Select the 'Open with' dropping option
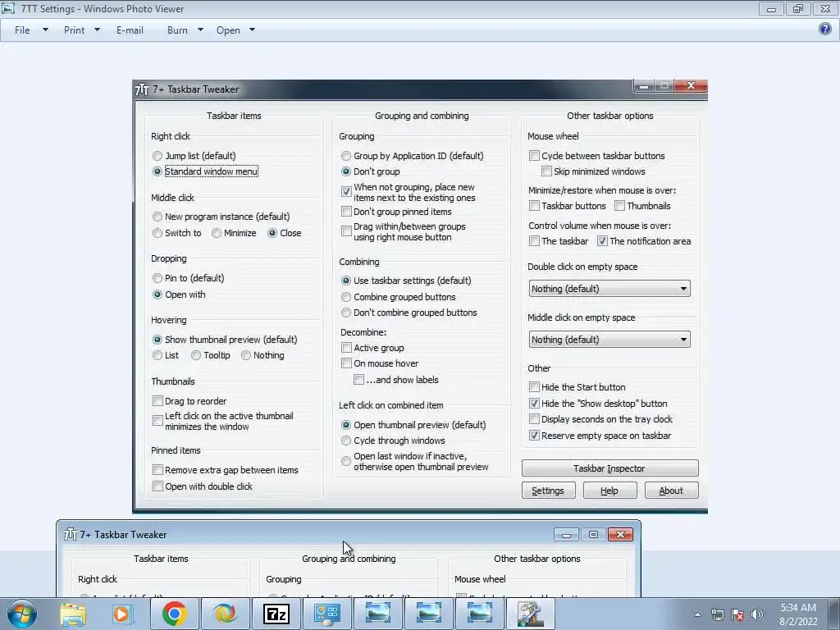This screenshot has width=840, height=630. click(157, 294)
